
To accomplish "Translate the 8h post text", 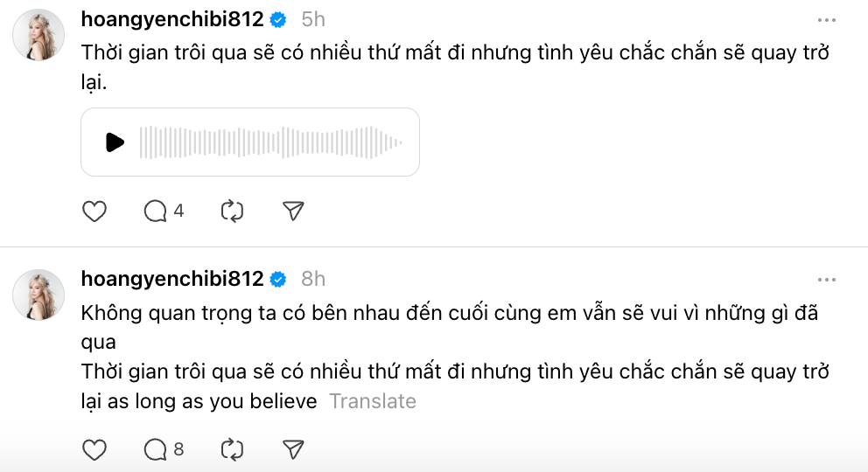I will [372, 401].
